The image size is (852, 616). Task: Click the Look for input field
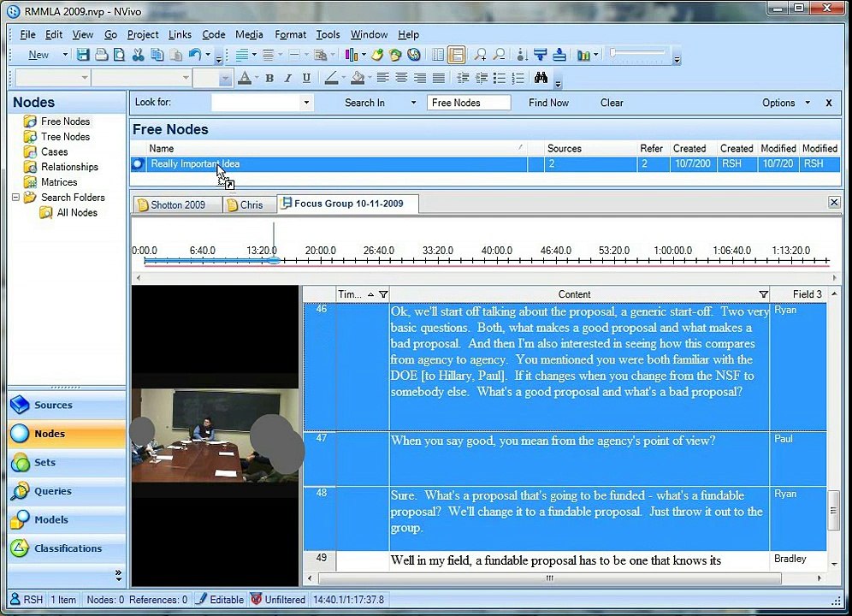(x=256, y=102)
